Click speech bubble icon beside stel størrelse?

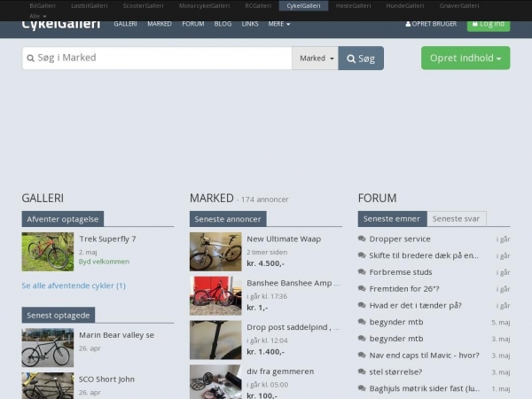tap(362, 372)
